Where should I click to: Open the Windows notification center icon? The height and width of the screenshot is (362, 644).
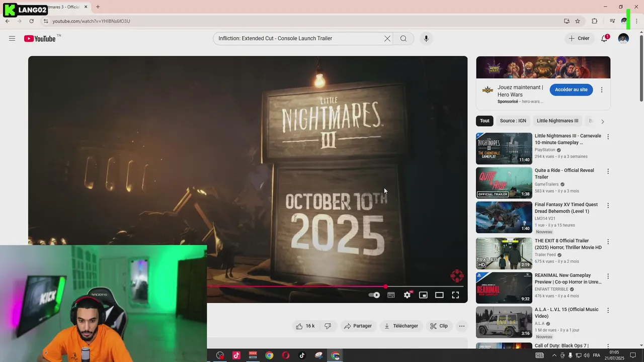click(x=633, y=355)
